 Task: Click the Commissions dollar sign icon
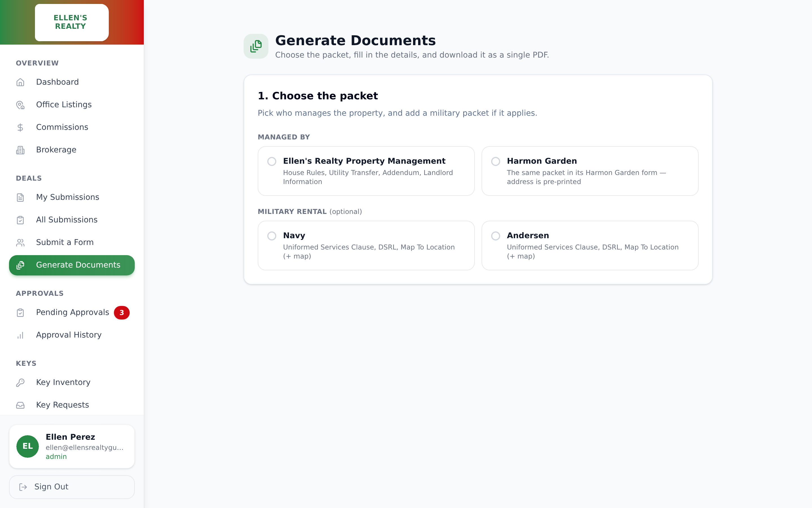21,128
